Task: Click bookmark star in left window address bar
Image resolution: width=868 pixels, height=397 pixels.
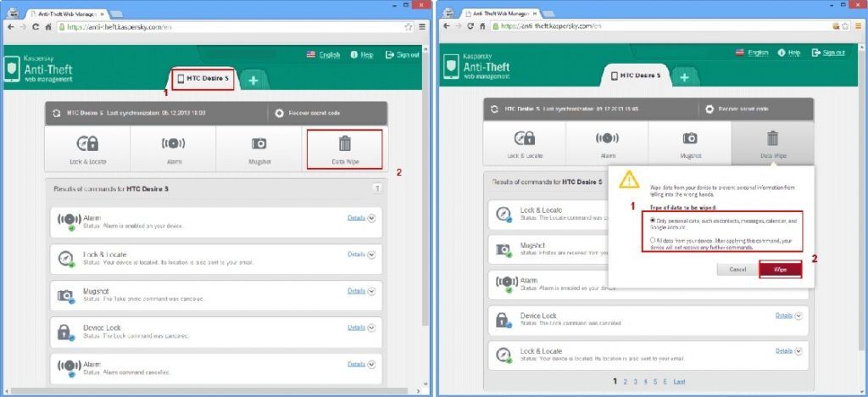Action: [x=408, y=26]
